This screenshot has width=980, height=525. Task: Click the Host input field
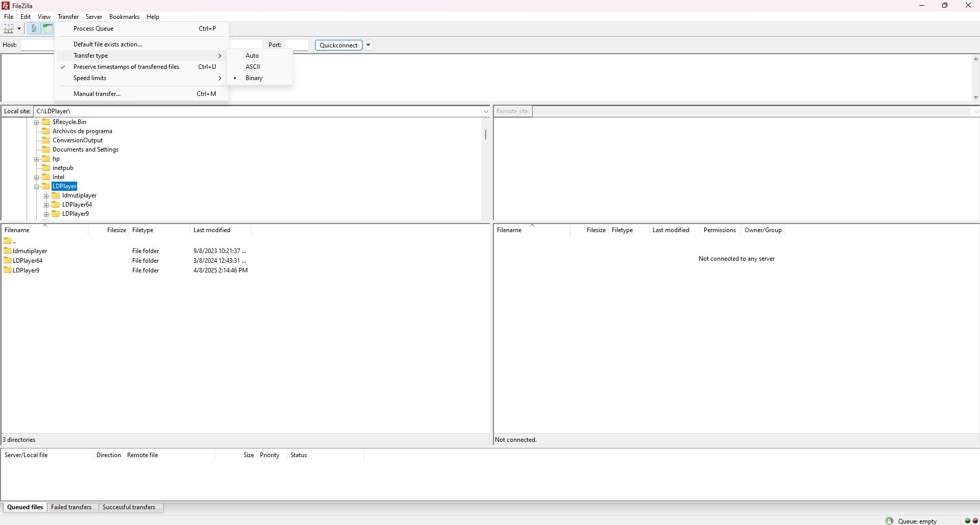(x=38, y=45)
